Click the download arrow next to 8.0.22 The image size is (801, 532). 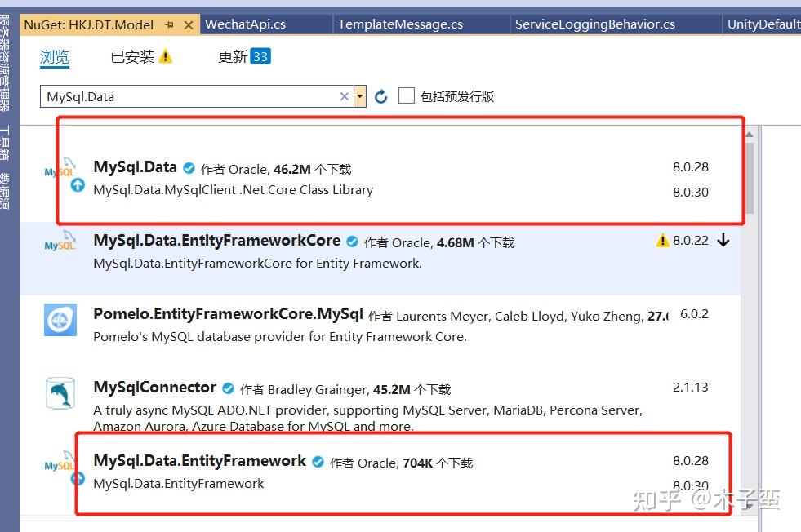tap(723, 240)
